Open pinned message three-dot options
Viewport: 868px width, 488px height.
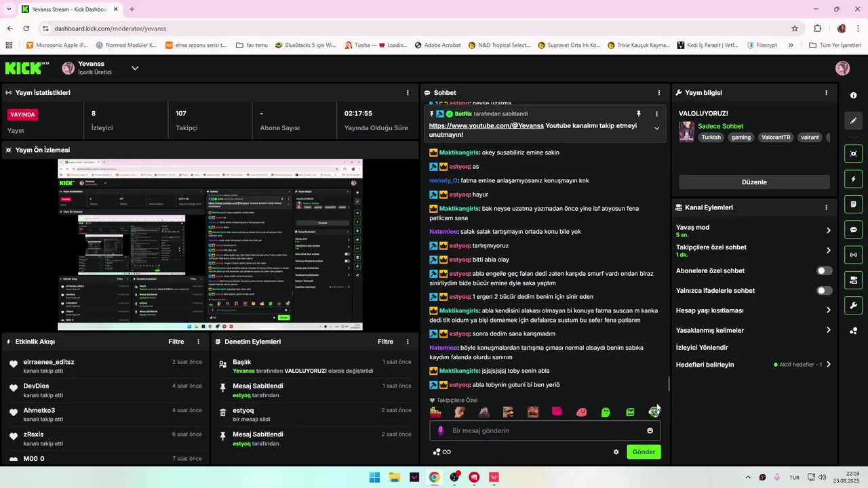[656, 114]
